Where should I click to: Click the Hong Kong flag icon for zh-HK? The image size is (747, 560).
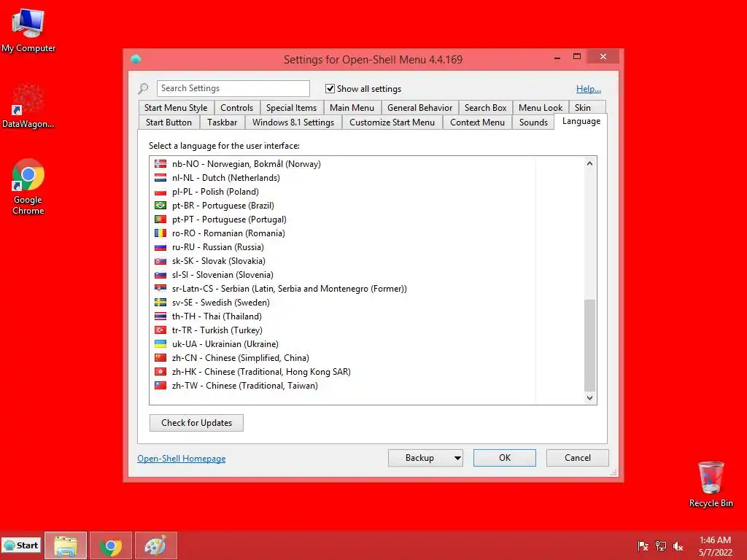[x=160, y=371]
